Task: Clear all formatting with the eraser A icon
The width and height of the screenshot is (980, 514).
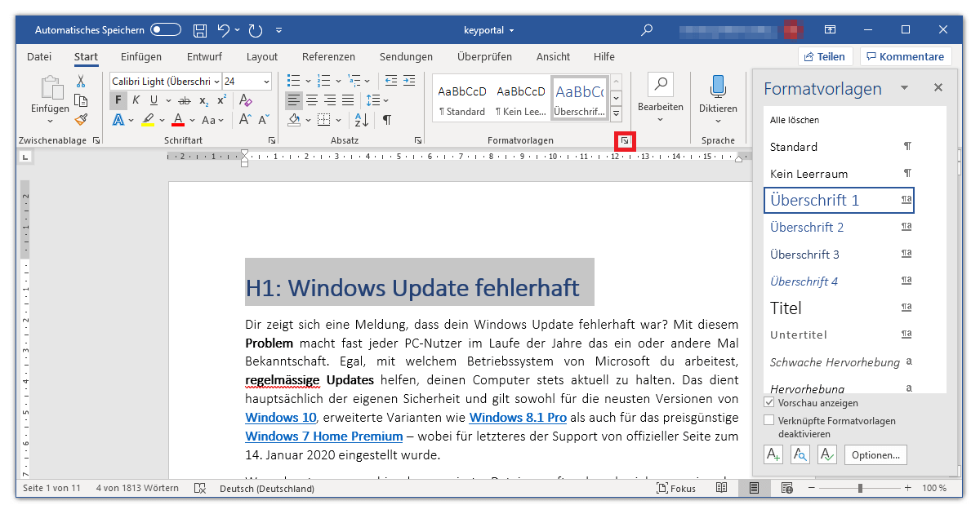Action: (246, 100)
